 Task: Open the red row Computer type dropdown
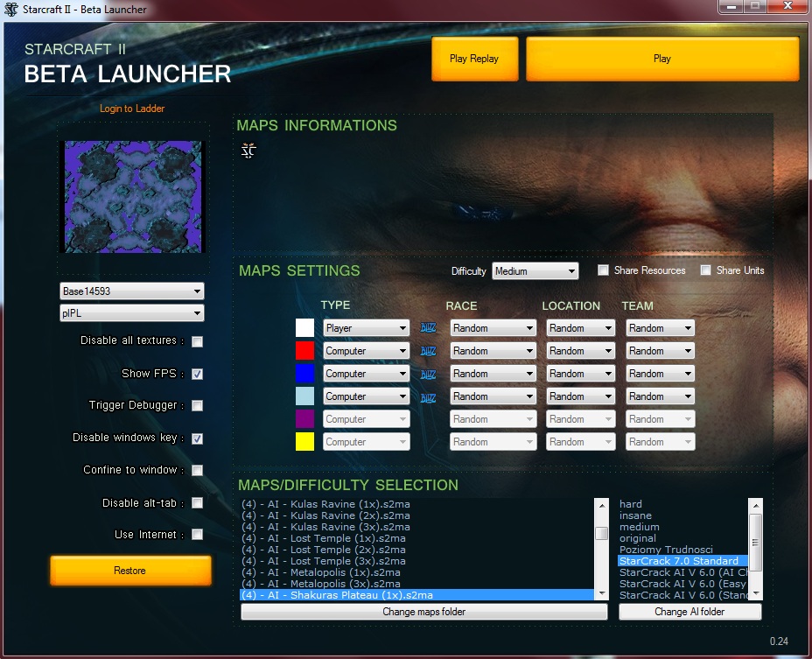point(366,351)
